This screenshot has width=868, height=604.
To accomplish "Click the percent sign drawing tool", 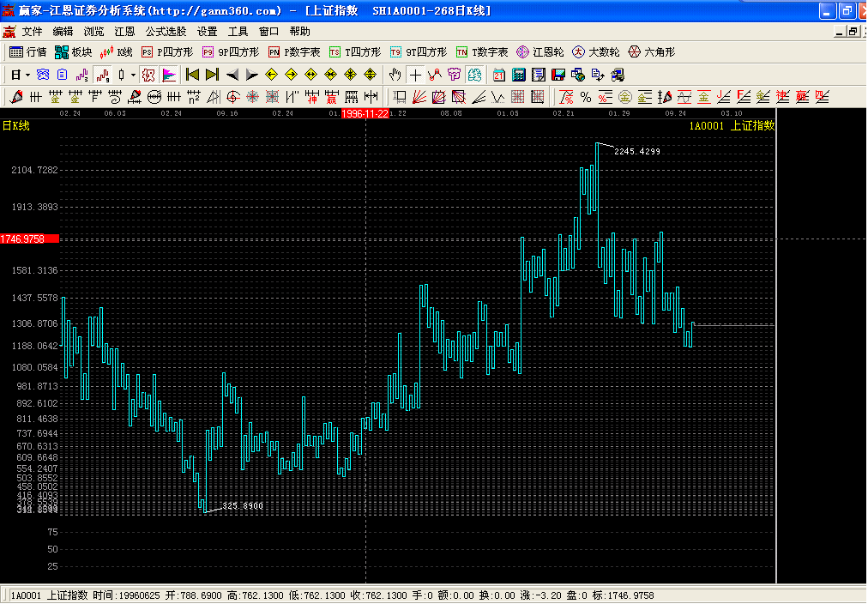I will (586, 96).
